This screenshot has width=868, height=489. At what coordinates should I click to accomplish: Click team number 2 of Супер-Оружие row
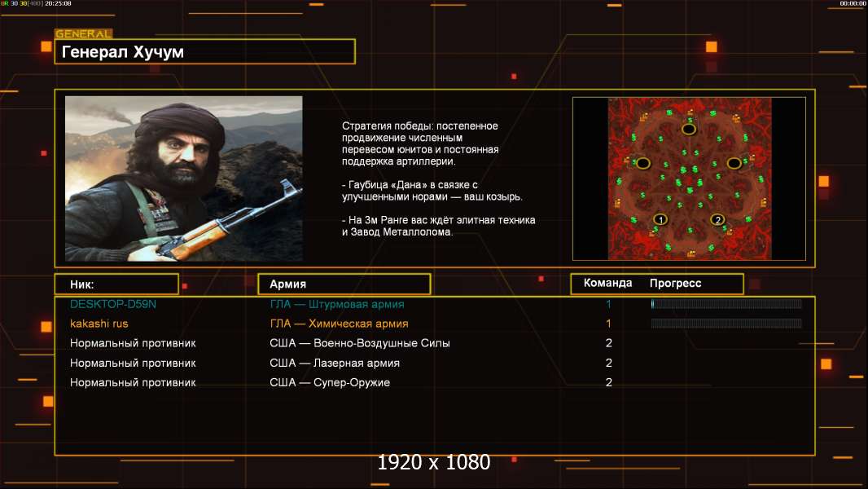click(609, 383)
